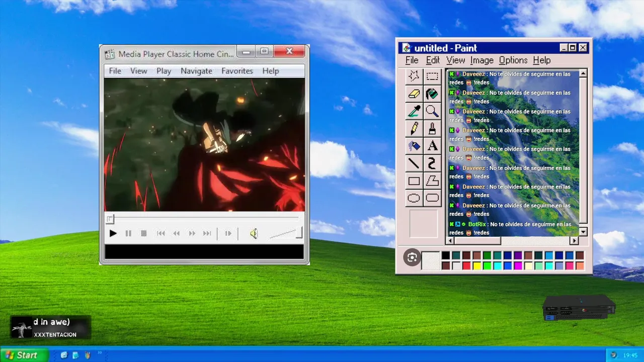The width and height of the screenshot is (644, 362).
Task: Step one frame forward in Media Player
Action: (x=228, y=233)
